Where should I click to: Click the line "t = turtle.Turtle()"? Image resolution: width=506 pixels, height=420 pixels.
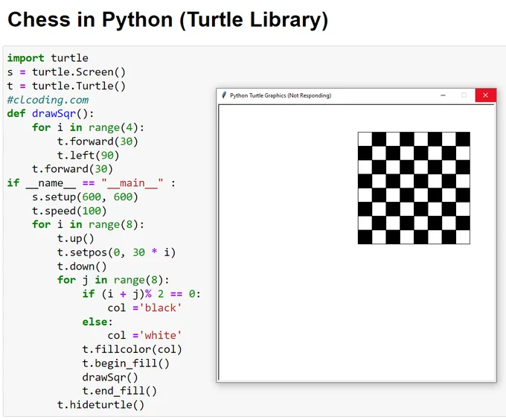pos(66,86)
